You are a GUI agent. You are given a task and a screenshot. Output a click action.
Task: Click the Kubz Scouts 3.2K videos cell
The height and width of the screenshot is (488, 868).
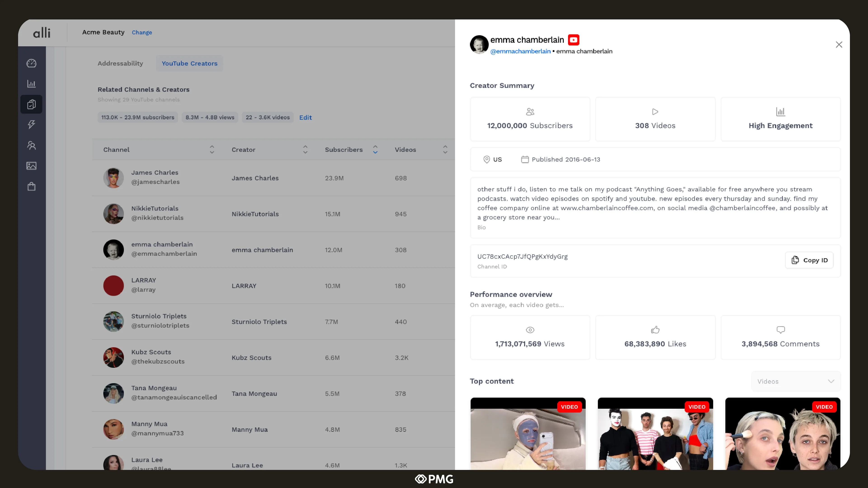pos(402,358)
